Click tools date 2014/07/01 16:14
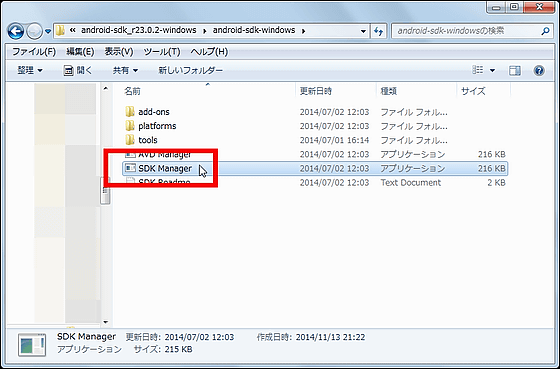This screenshot has width=560, height=369. coord(334,140)
